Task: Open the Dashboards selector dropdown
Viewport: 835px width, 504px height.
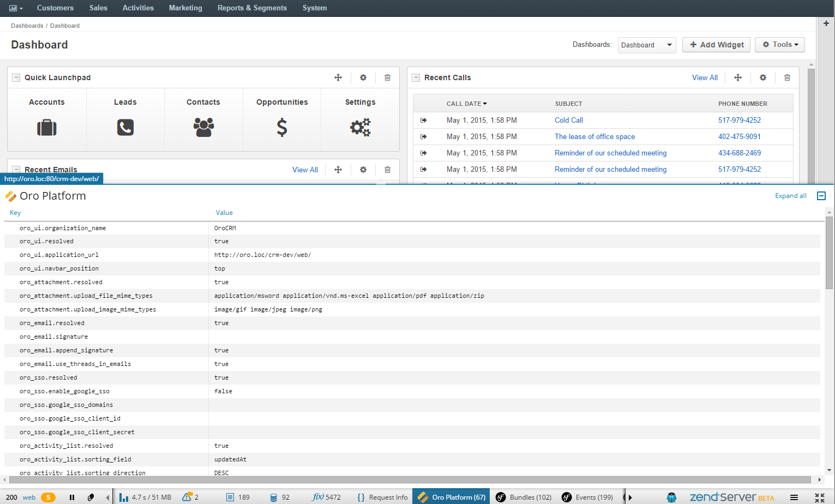Action: point(647,45)
